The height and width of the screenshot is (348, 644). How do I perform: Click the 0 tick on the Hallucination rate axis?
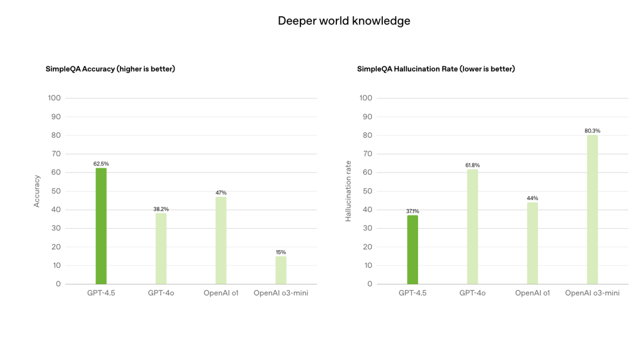click(370, 284)
